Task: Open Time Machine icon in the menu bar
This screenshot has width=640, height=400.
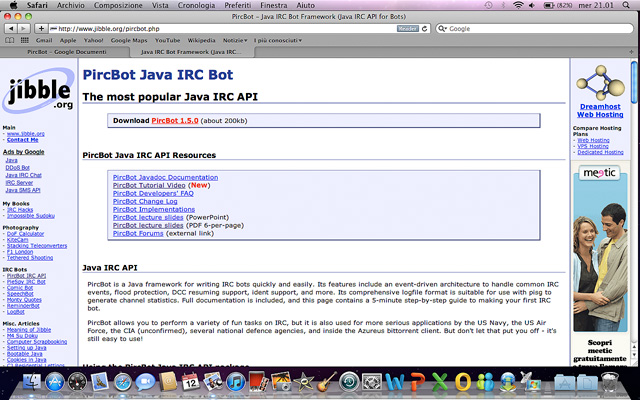Action: pyautogui.click(x=488, y=5)
